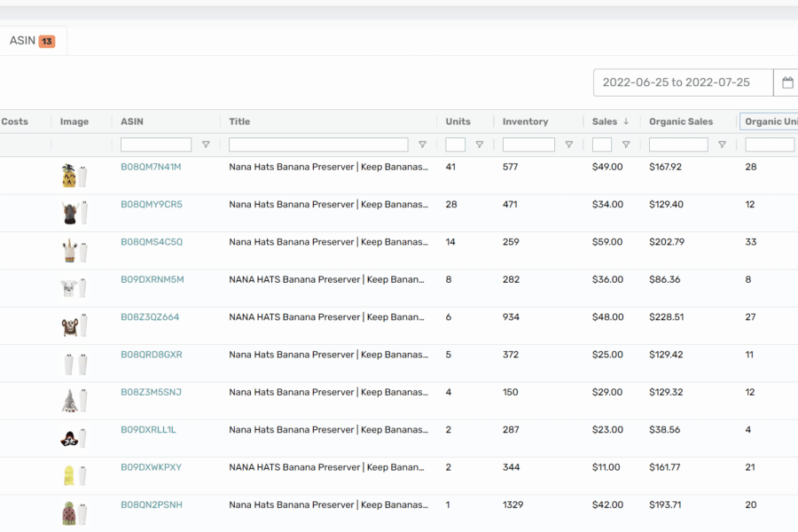Screen dimensions: 798x532
Task: Open ASIN link B08QMS4C5Q
Action: [151, 242]
